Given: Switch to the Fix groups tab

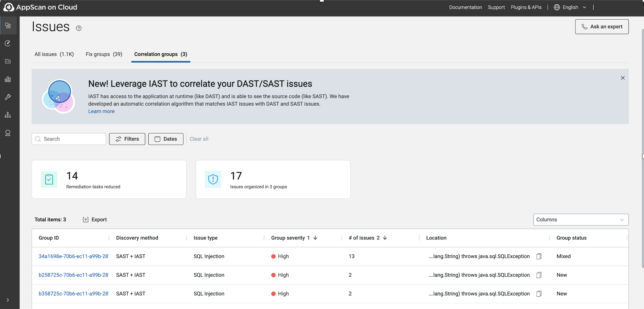Looking at the screenshot, I should click(x=104, y=54).
